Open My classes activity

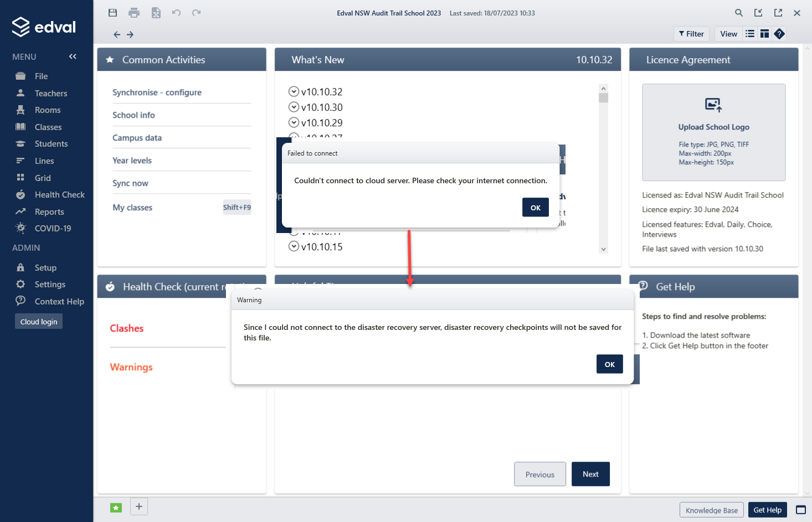132,208
